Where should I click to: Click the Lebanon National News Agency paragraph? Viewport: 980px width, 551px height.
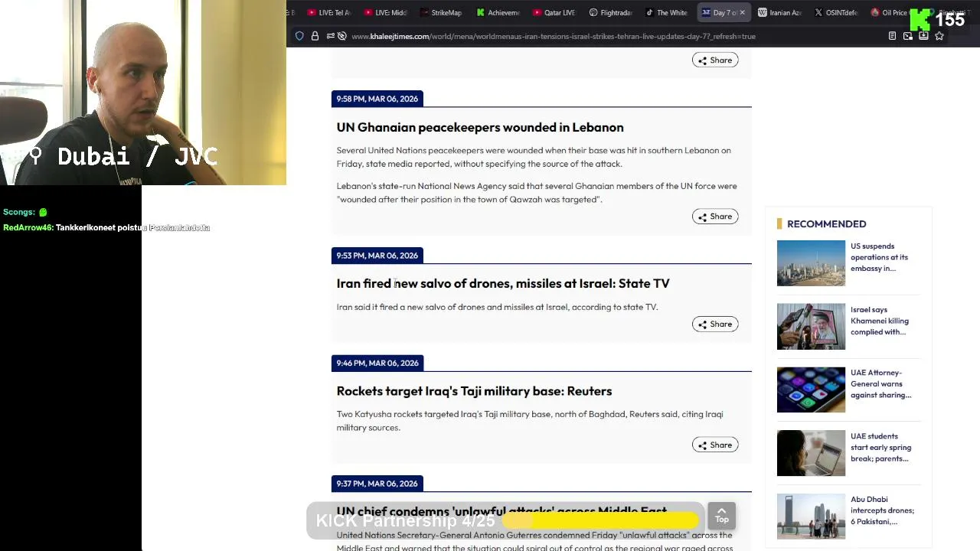pos(537,193)
